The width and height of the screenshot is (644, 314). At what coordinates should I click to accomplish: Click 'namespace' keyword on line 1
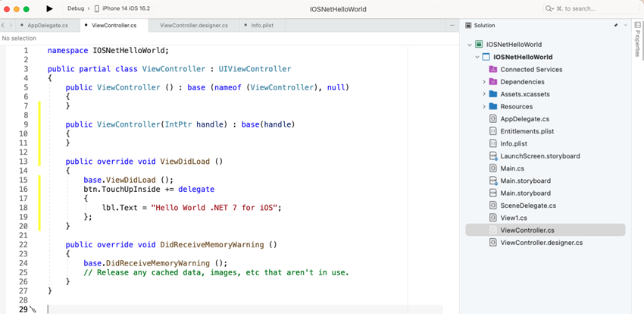coord(67,51)
